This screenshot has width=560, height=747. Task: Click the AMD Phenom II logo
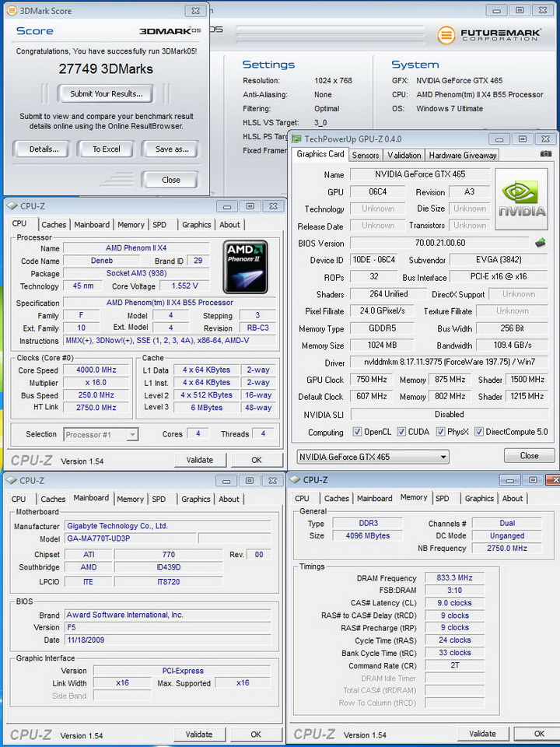246,266
